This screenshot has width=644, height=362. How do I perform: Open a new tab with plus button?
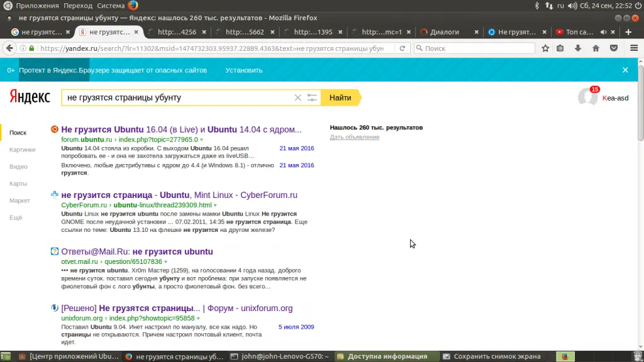pyautogui.click(x=628, y=31)
